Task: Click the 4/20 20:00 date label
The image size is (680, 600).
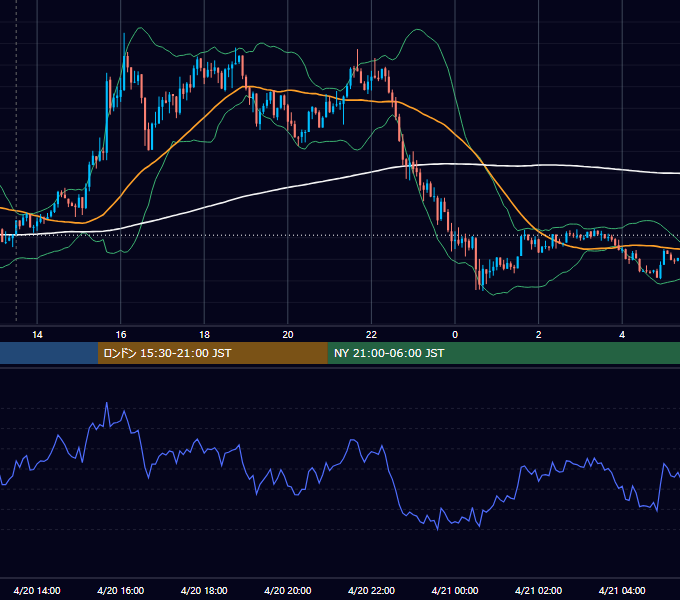Action: (288, 590)
